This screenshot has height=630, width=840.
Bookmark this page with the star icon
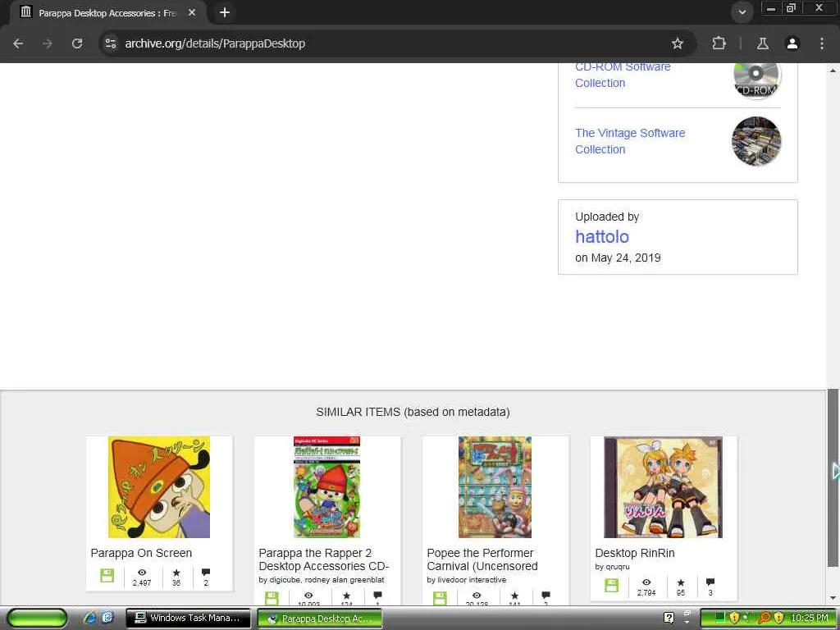(x=677, y=43)
